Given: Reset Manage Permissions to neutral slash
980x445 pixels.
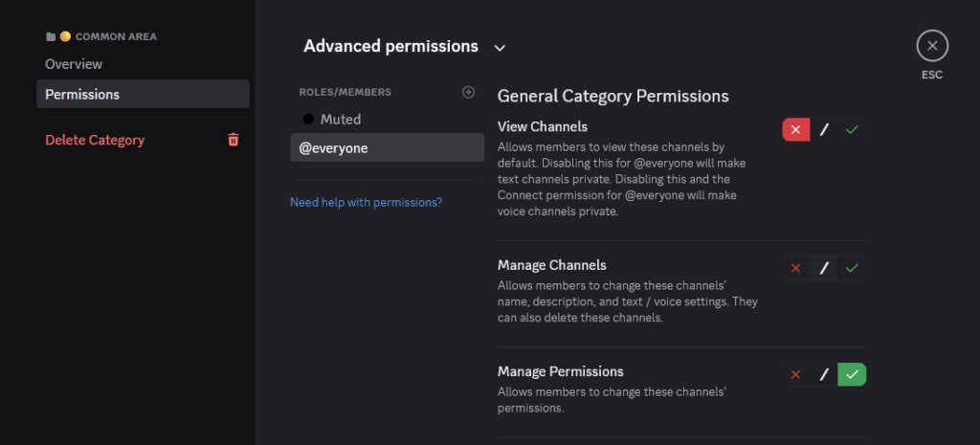Looking at the screenshot, I should pos(824,374).
